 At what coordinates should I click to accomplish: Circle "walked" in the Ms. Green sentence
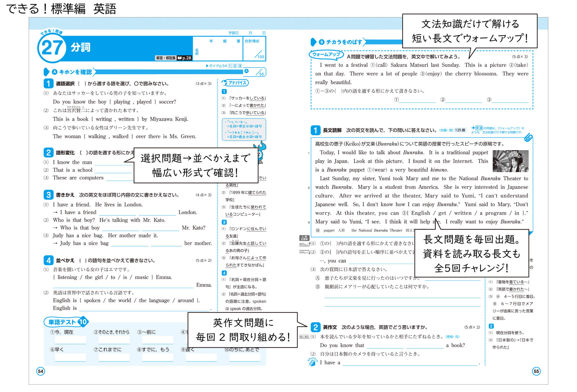point(120,136)
